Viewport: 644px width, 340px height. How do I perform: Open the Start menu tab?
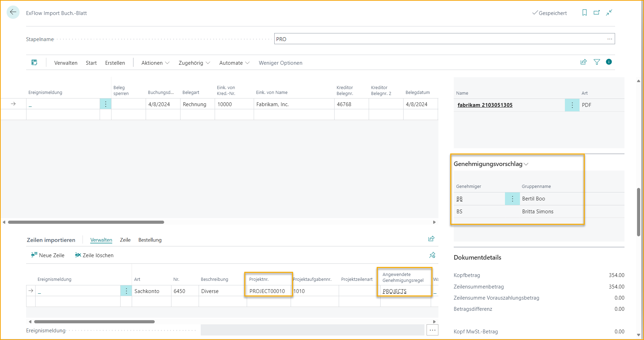pyautogui.click(x=91, y=63)
